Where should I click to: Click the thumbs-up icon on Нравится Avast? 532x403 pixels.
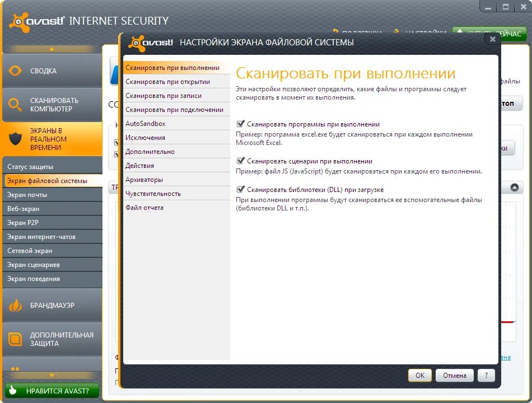[x=12, y=390]
